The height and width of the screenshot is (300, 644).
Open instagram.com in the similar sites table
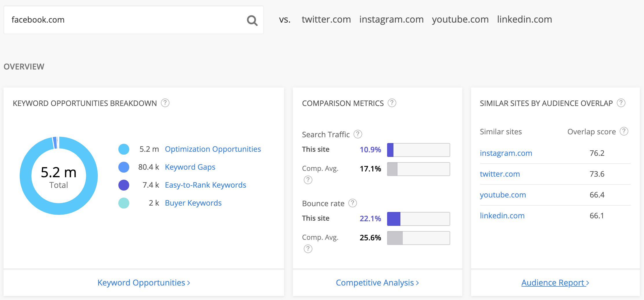pyautogui.click(x=506, y=153)
